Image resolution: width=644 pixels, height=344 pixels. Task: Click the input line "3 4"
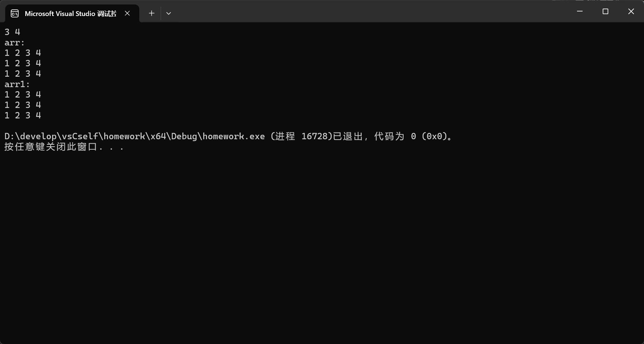pos(12,32)
